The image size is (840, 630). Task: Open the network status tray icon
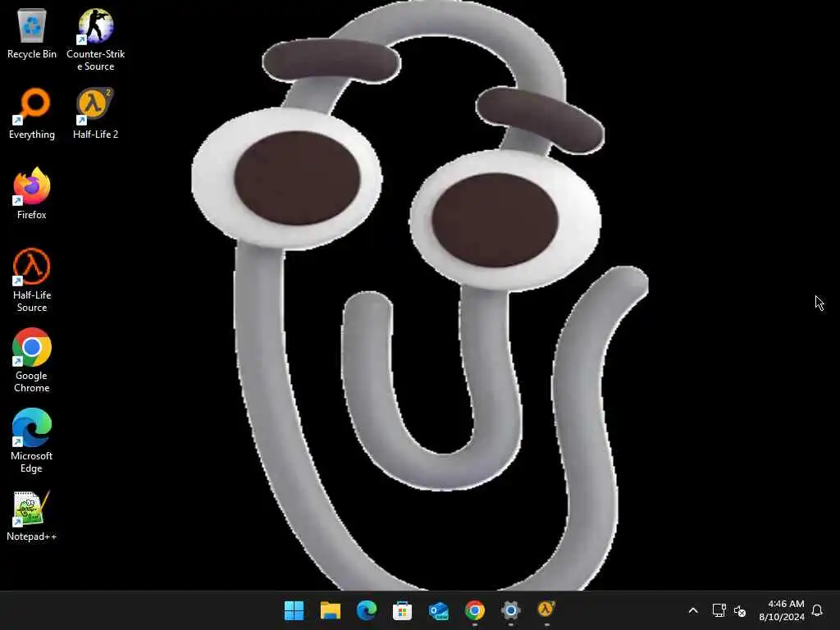point(719,610)
